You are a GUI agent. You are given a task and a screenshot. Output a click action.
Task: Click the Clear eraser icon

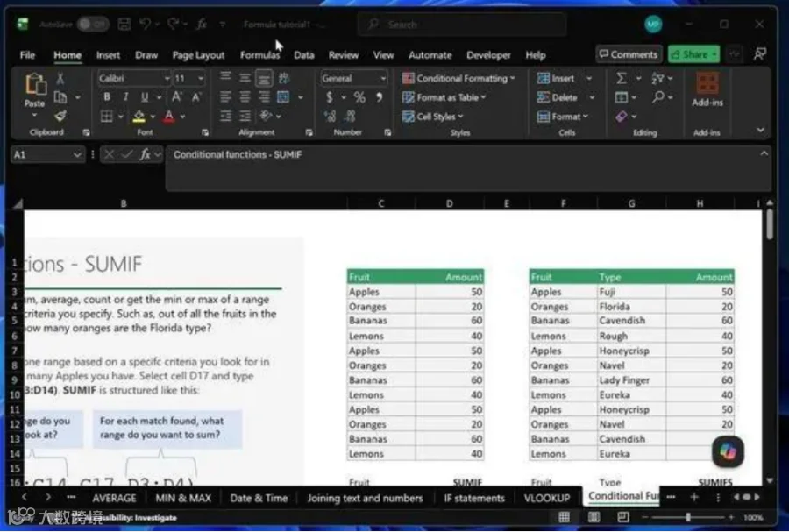[622, 117]
